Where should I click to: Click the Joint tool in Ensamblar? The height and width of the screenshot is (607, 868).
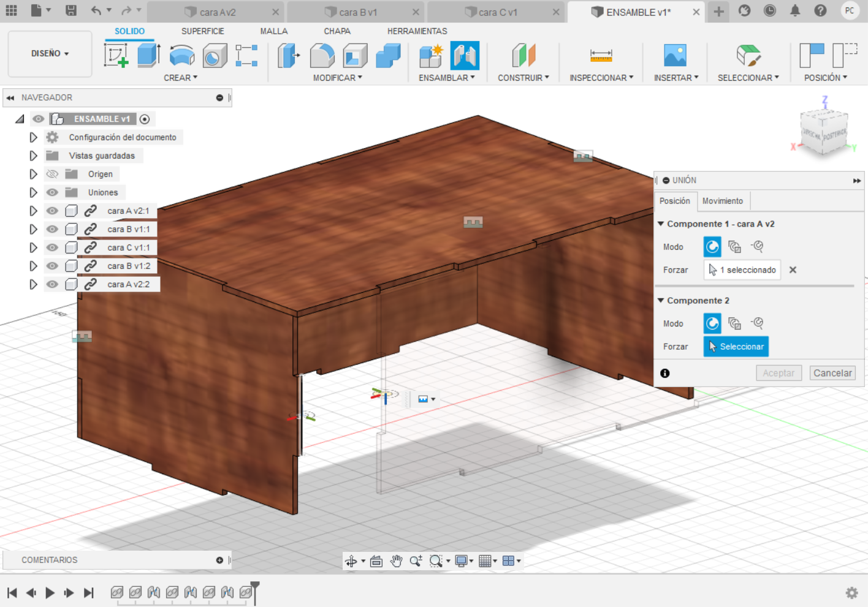(465, 56)
